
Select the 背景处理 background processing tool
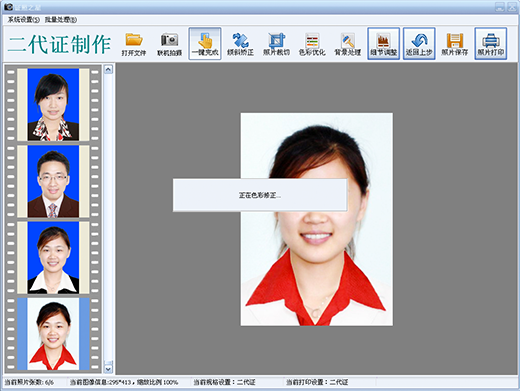pos(348,44)
